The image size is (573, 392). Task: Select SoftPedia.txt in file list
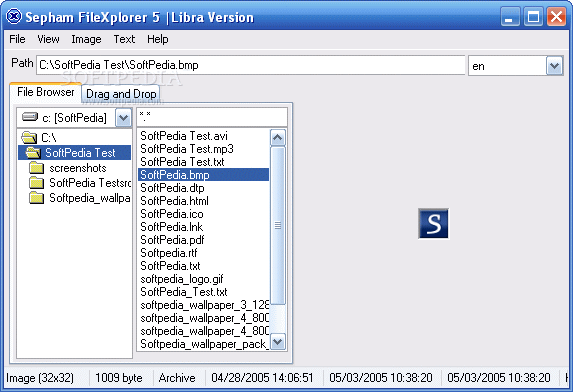pyautogui.click(x=170, y=266)
